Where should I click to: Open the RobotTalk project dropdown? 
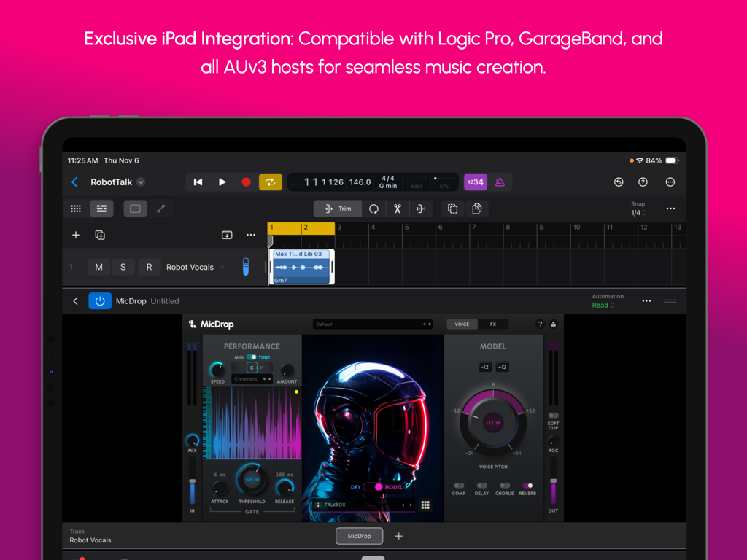click(x=140, y=182)
